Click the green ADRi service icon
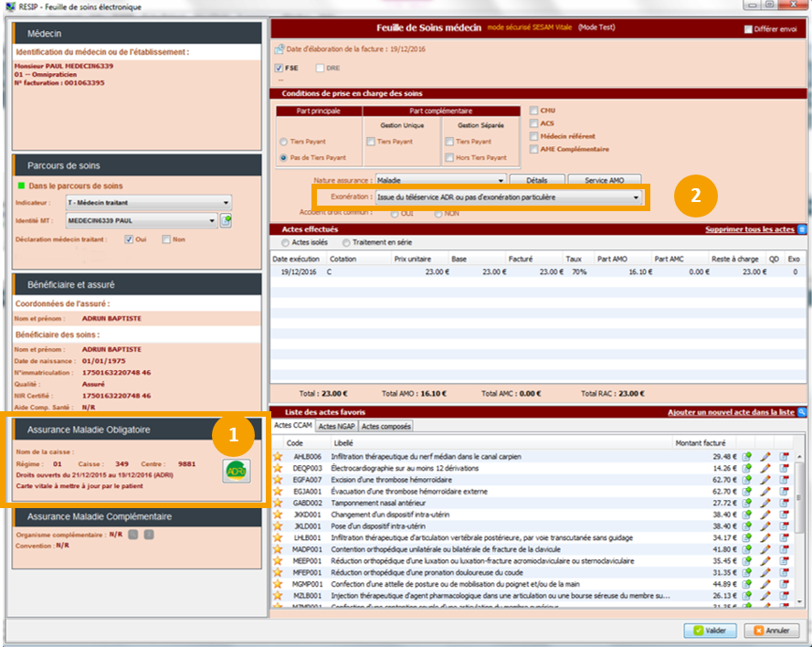Screen dimensions: 812x647 coord(237,470)
